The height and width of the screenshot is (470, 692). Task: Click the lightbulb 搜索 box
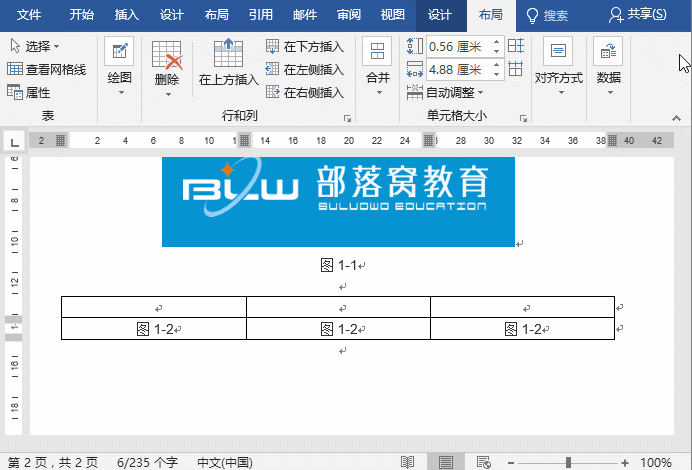point(547,16)
